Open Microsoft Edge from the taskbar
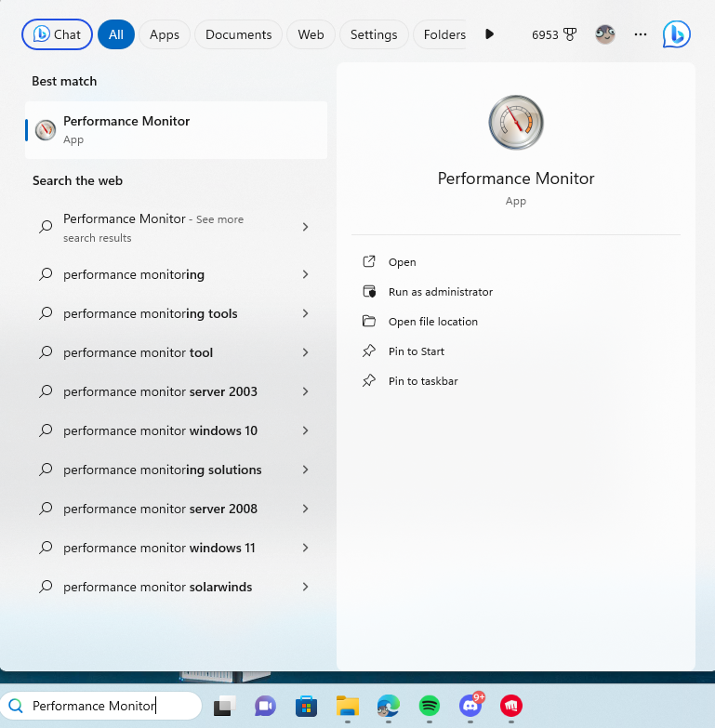The image size is (715, 728). tap(388, 707)
